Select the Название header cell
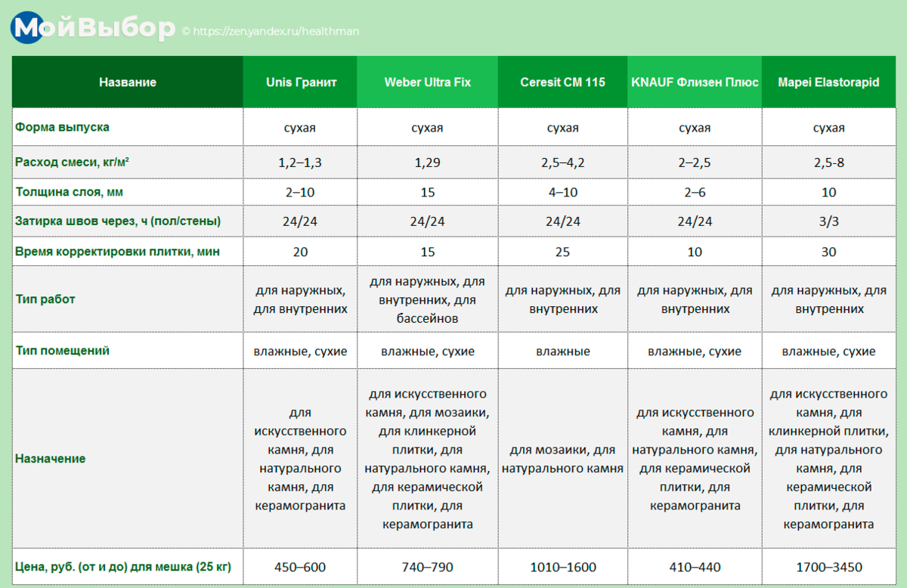This screenshot has width=907, height=588. coord(127,82)
